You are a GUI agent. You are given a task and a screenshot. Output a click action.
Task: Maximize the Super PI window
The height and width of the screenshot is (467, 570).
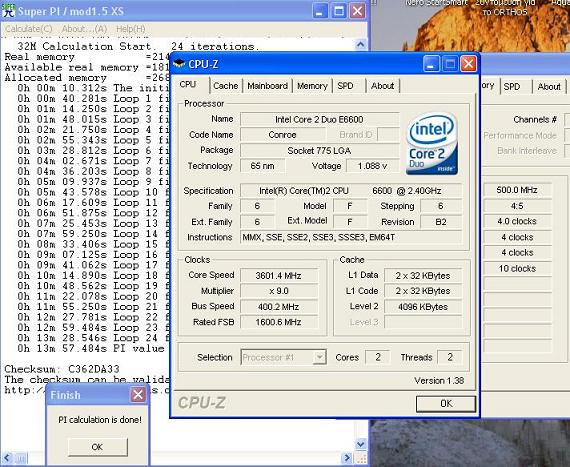[x=338, y=11]
